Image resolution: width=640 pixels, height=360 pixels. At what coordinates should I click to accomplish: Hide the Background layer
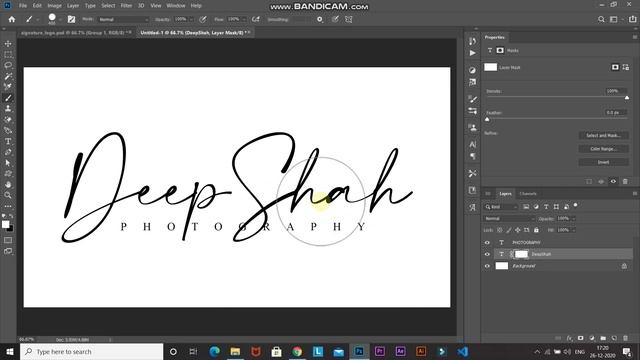[487, 266]
